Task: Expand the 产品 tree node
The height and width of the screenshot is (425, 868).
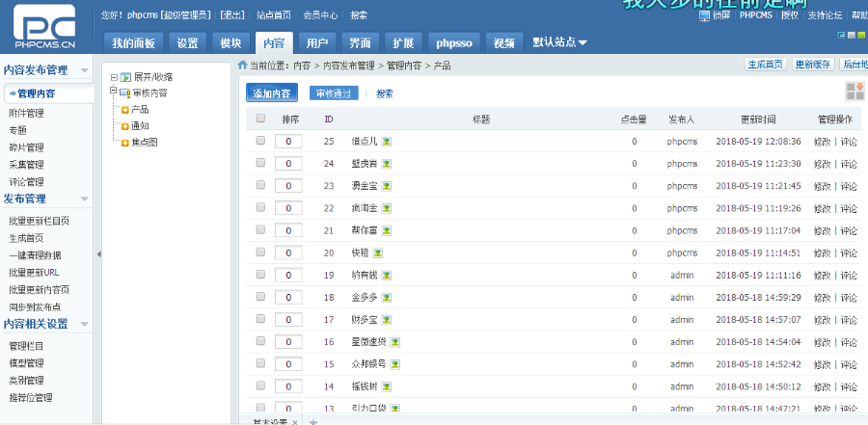Action: [x=124, y=110]
